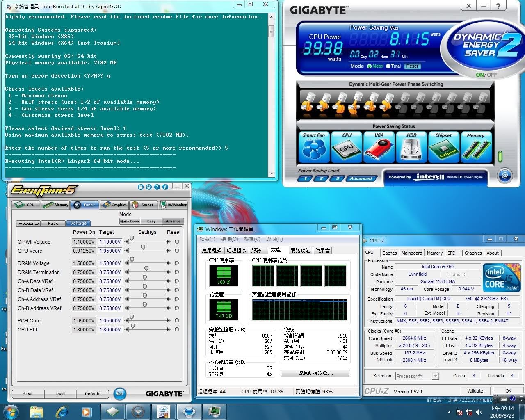Reset QPI/Vtt Voltage with its radio button
This screenshot has width=525, height=420.
(177, 242)
